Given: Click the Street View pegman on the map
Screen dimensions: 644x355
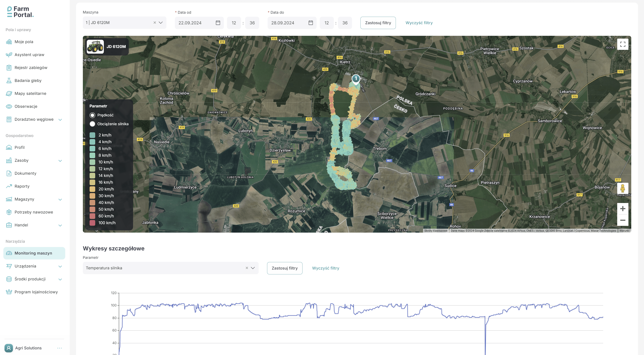Looking at the screenshot, I should (x=623, y=188).
